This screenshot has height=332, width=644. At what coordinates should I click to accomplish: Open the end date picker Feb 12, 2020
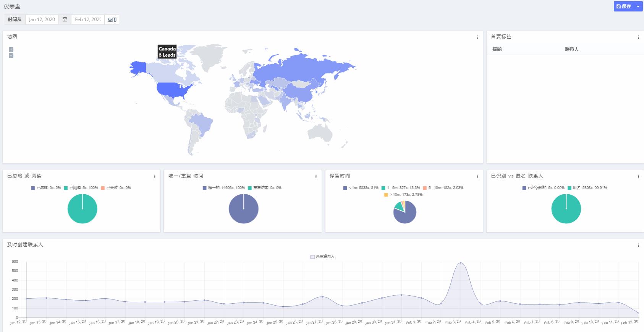[x=88, y=20]
